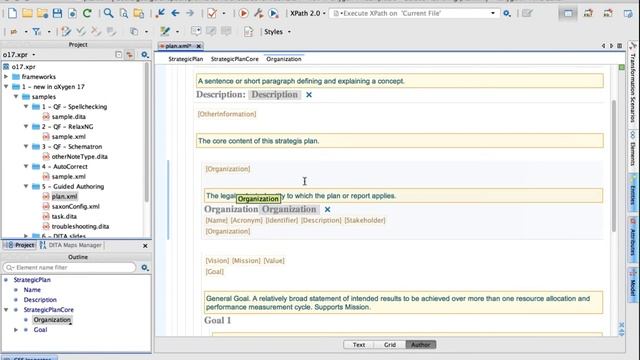Click in Element name filter field
The image size is (640, 360).
[69, 268]
